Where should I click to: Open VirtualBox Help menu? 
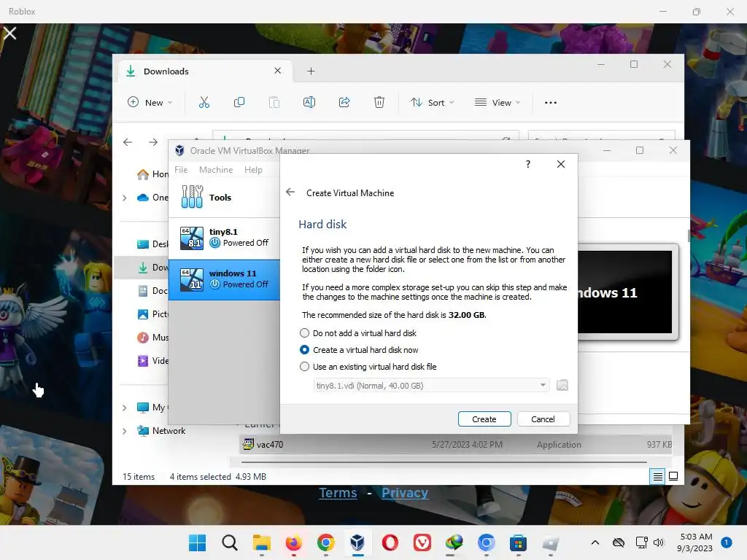(253, 170)
